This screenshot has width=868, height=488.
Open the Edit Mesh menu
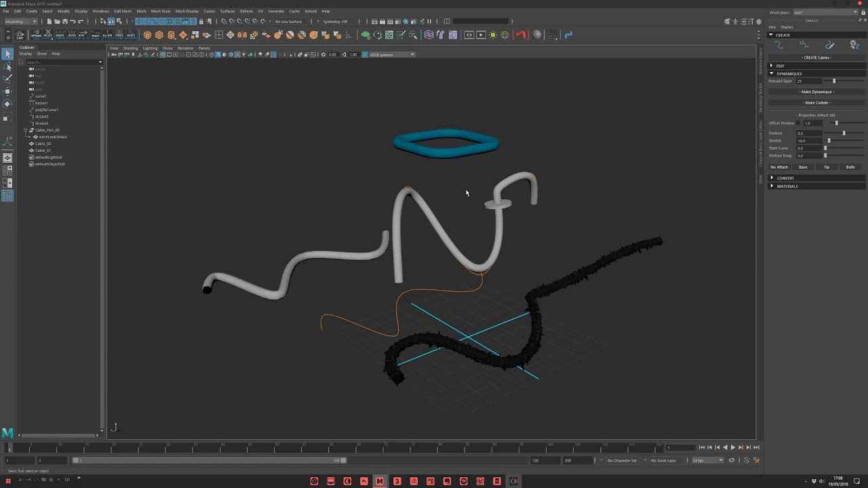(x=123, y=12)
